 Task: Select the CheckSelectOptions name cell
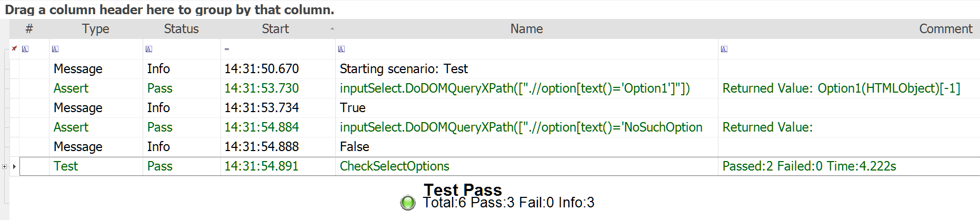(395, 166)
